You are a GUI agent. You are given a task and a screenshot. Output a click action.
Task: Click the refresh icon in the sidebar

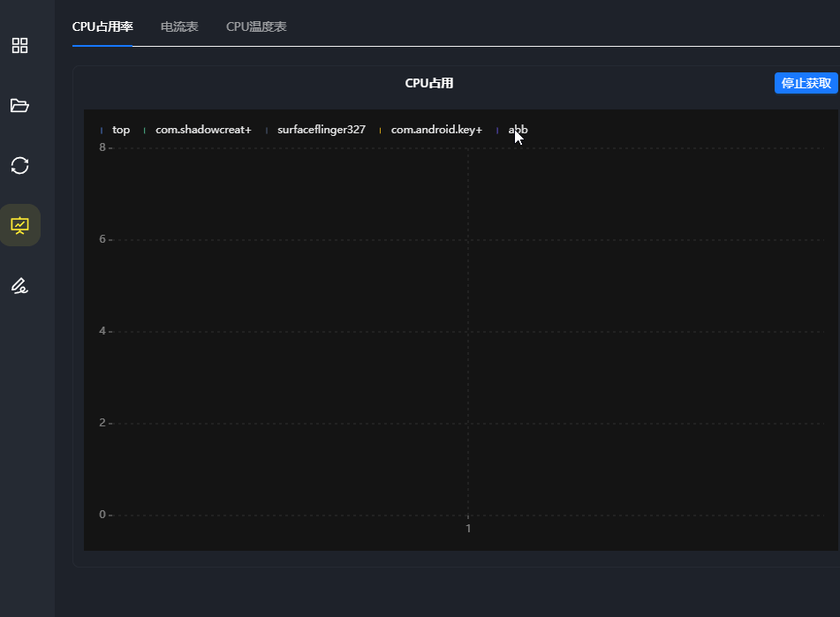(x=19, y=165)
